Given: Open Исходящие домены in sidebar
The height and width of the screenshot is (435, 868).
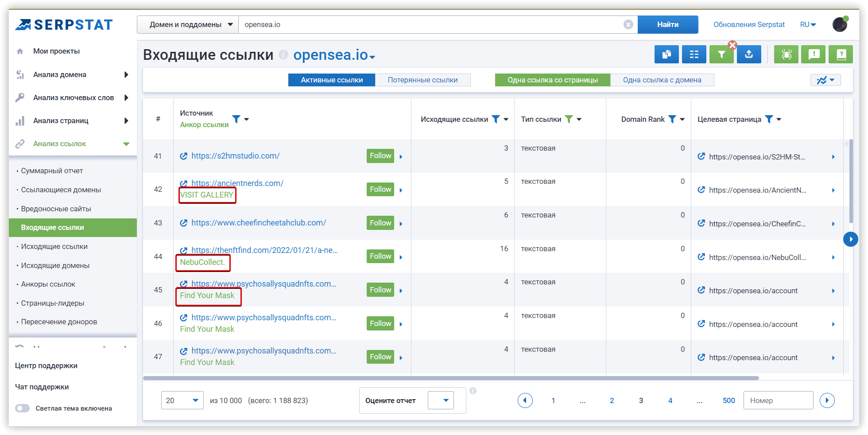Looking at the screenshot, I should point(55,265).
